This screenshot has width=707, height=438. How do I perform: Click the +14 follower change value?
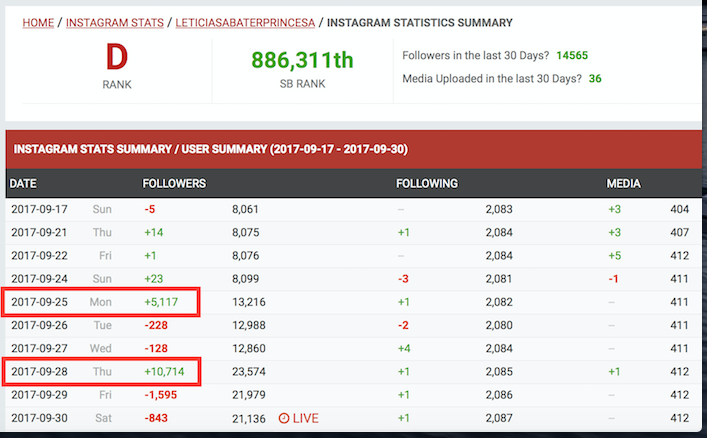(x=154, y=232)
